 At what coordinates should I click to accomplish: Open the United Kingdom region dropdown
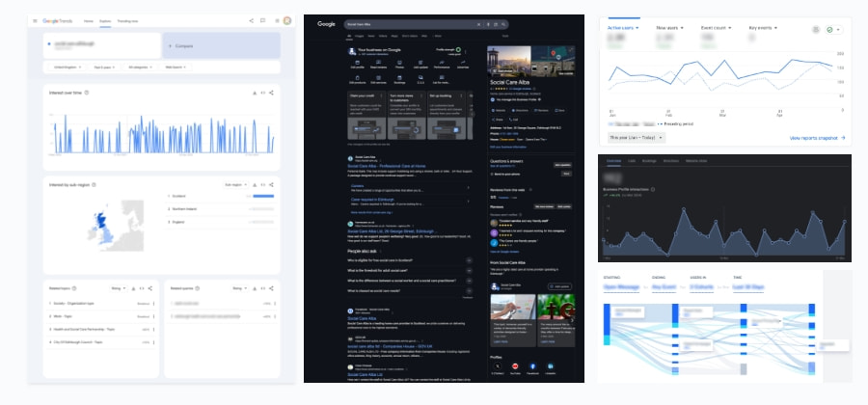click(67, 67)
